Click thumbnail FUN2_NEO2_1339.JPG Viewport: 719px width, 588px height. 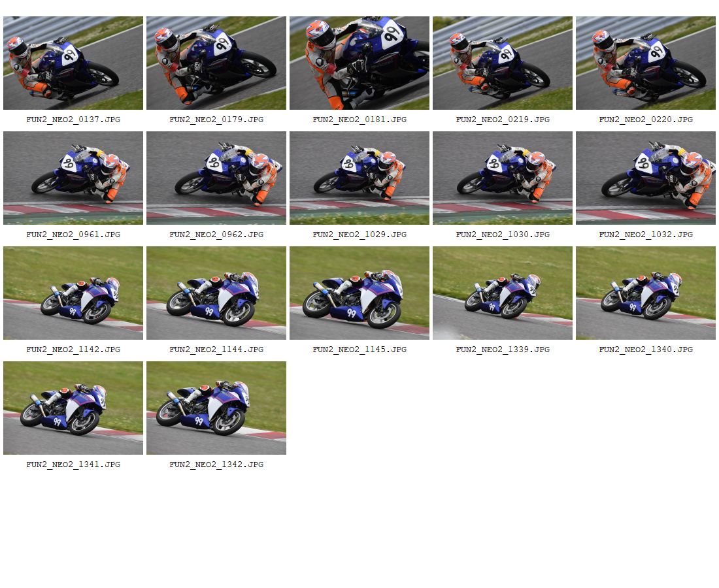pyautogui.click(x=503, y=293)
